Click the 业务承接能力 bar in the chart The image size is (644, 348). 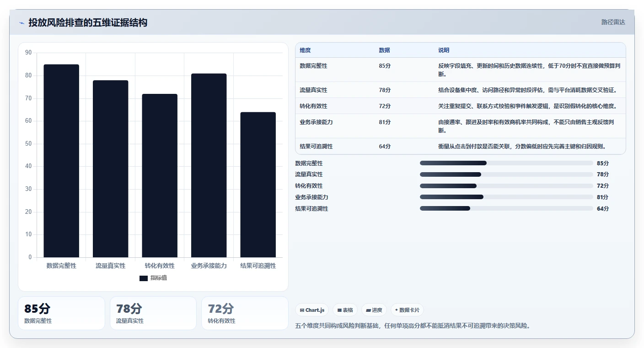click(209, 165)
